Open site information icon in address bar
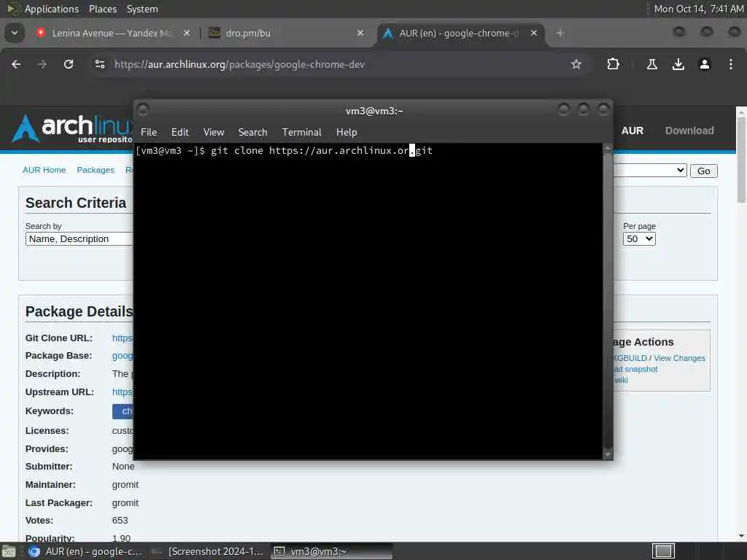 (x=99, y=64)
